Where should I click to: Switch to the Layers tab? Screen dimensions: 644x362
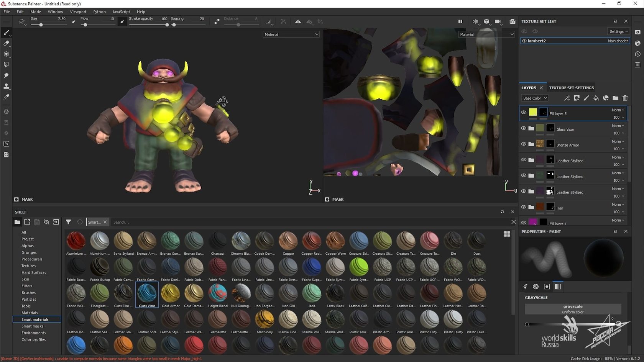tap(529, 88)
